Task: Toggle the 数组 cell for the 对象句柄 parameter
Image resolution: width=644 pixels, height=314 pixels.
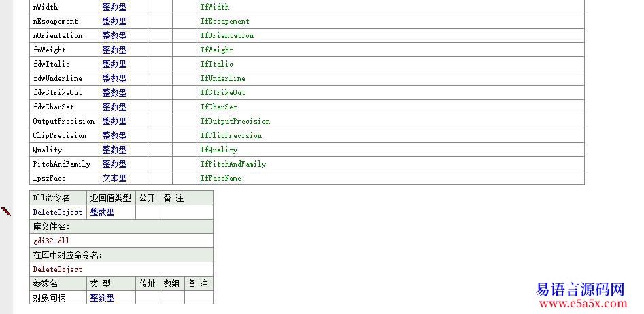Action: tap(172, 298)
